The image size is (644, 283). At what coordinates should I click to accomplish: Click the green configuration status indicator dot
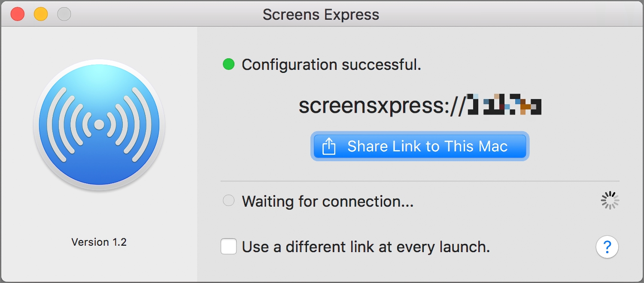pos(228,65)
